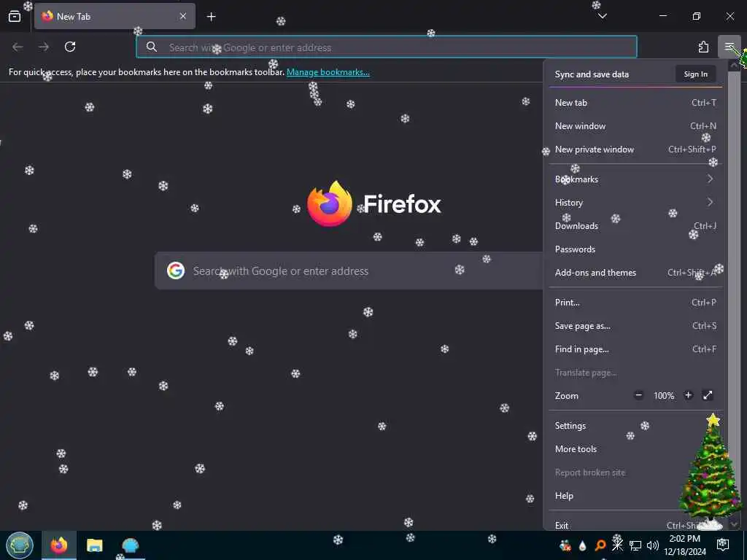Increase zoom with plus button
747x560 pixels.
click(688, 395)
